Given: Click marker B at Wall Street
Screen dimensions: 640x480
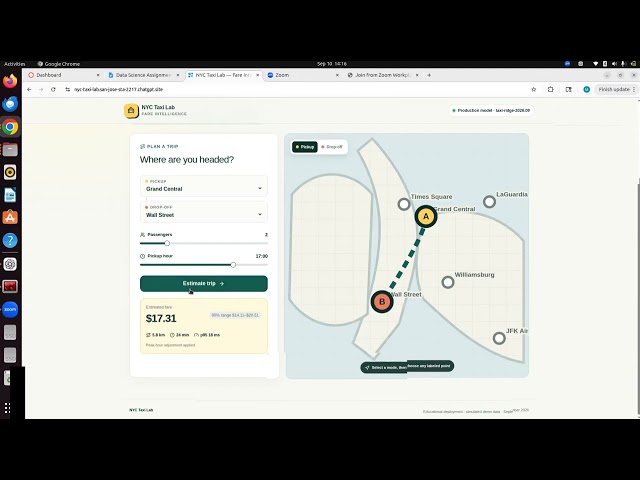Looking at the screenshot, I should (382, 302).
